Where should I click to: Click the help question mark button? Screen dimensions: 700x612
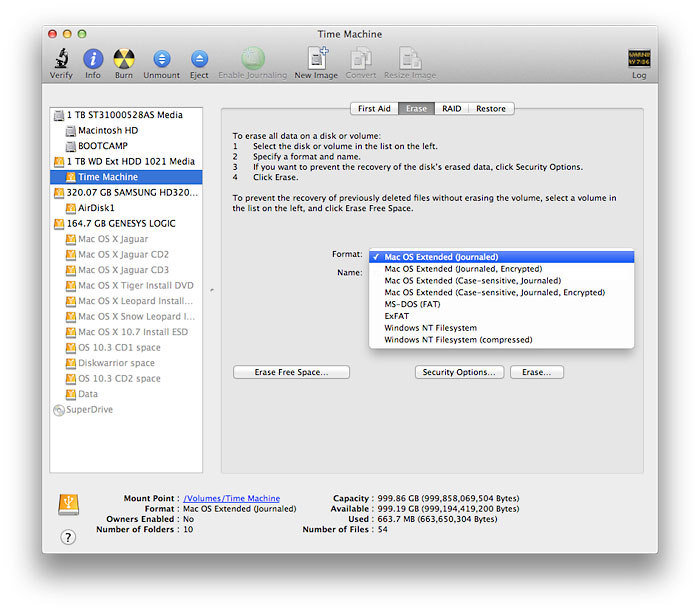pos(68,537)
